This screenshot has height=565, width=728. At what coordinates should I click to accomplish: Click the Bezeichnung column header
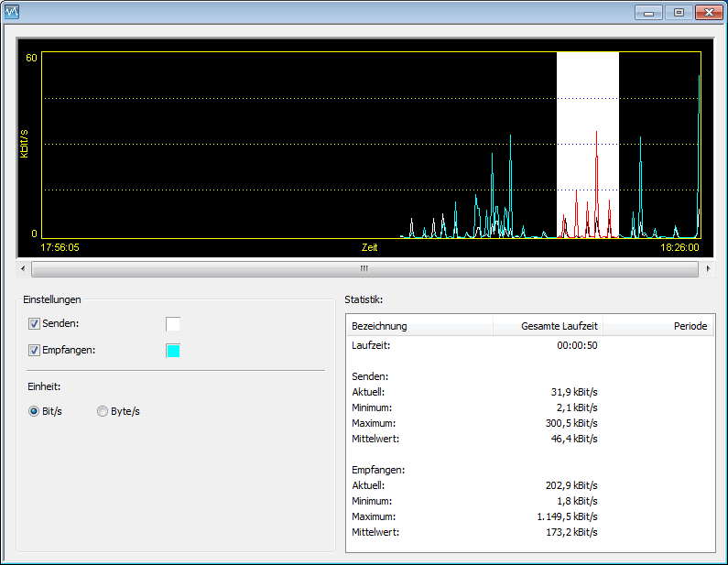pos(418,326)
